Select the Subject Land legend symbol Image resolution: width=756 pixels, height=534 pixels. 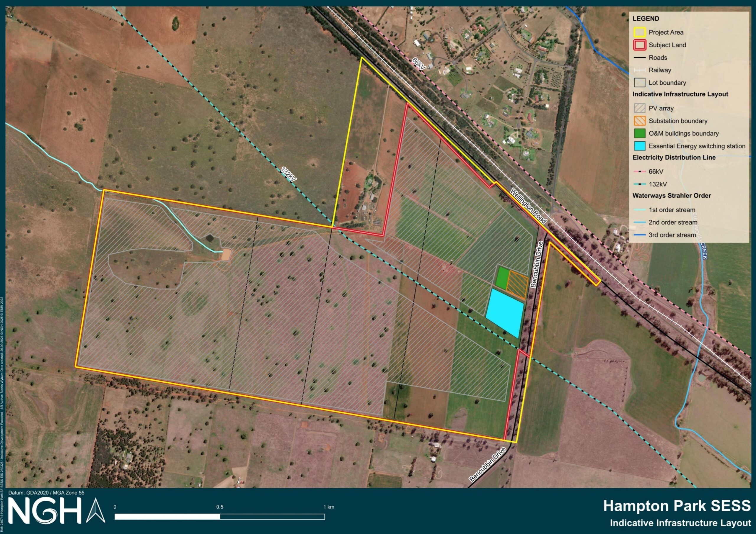point(639,45)
